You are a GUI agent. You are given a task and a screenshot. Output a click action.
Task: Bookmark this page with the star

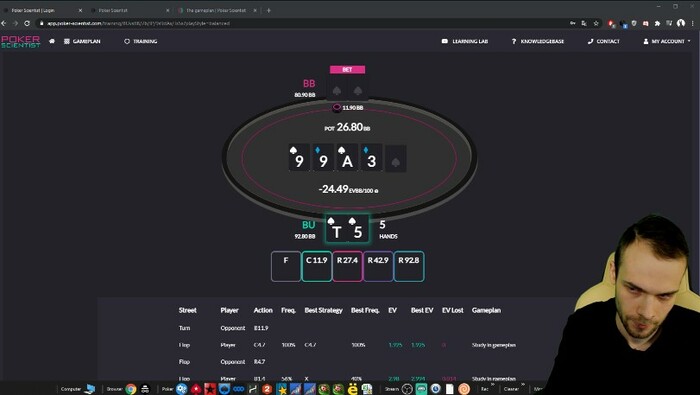[x=596, y=23]
